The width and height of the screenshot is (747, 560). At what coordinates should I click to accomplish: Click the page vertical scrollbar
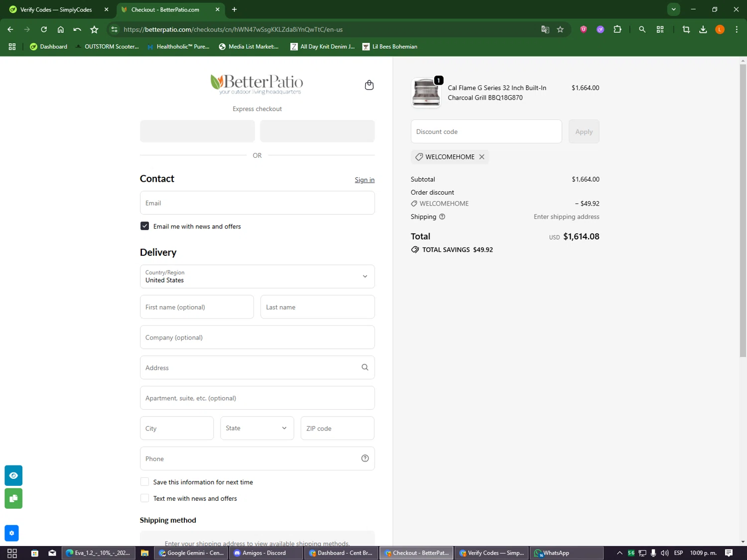point(743,211)
